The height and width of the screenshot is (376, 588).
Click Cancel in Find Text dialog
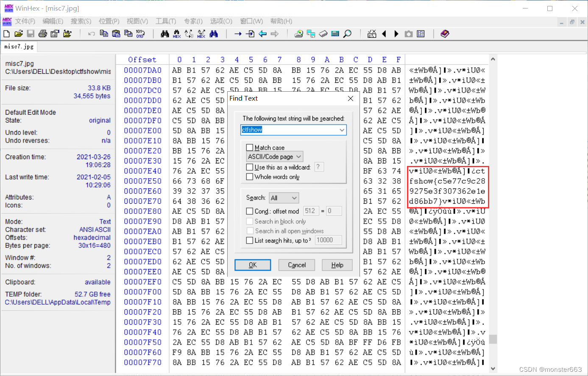(x=297, y=265)
